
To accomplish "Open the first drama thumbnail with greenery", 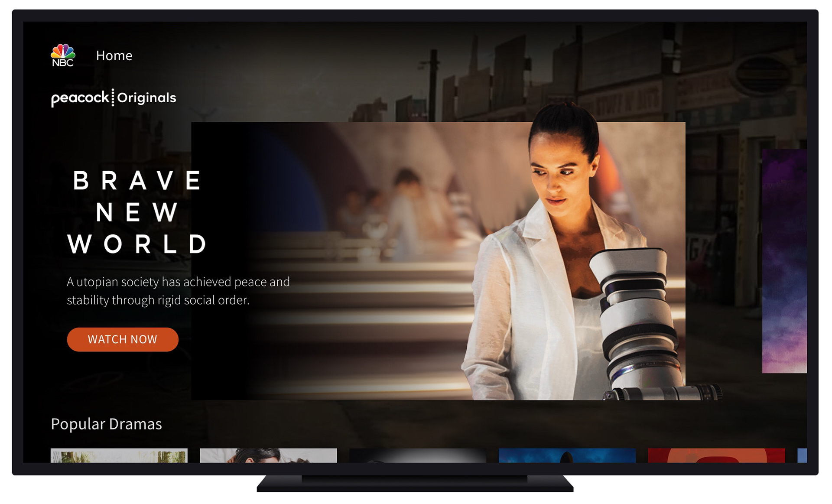I will click(119, 455).
